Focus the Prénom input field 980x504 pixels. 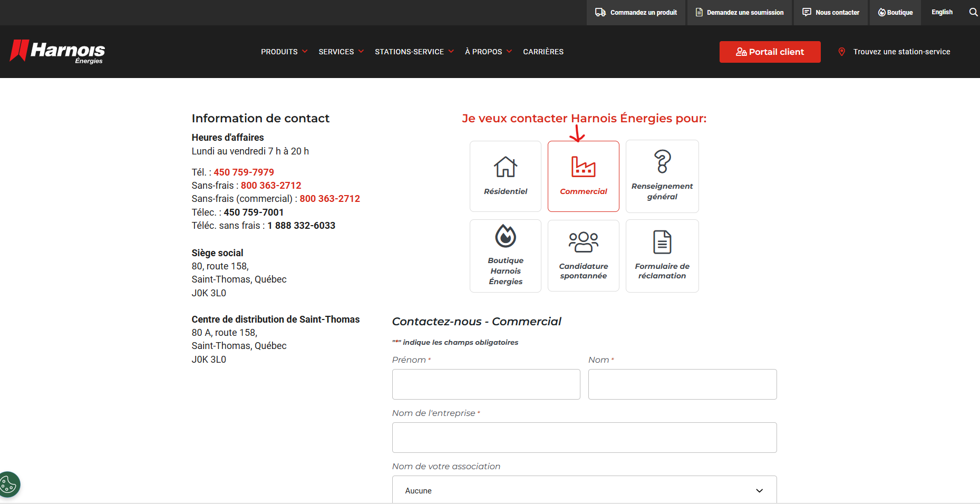pos(486,384)
